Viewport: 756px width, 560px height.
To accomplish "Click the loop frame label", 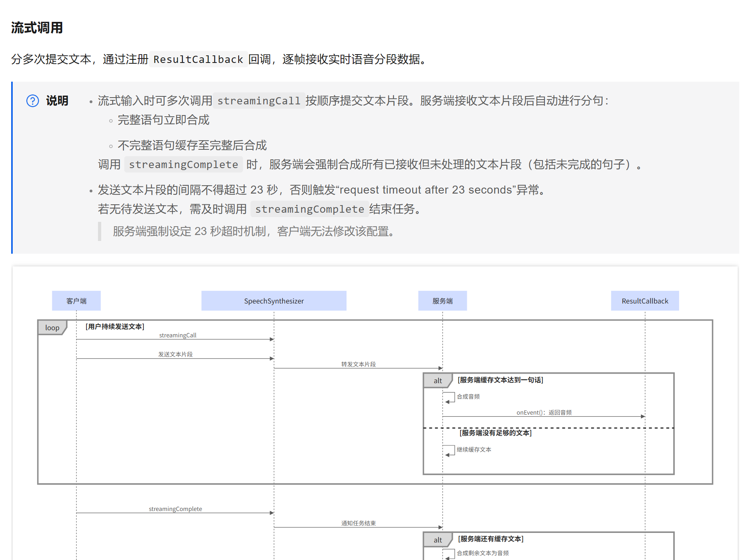I will click(52, 327).
